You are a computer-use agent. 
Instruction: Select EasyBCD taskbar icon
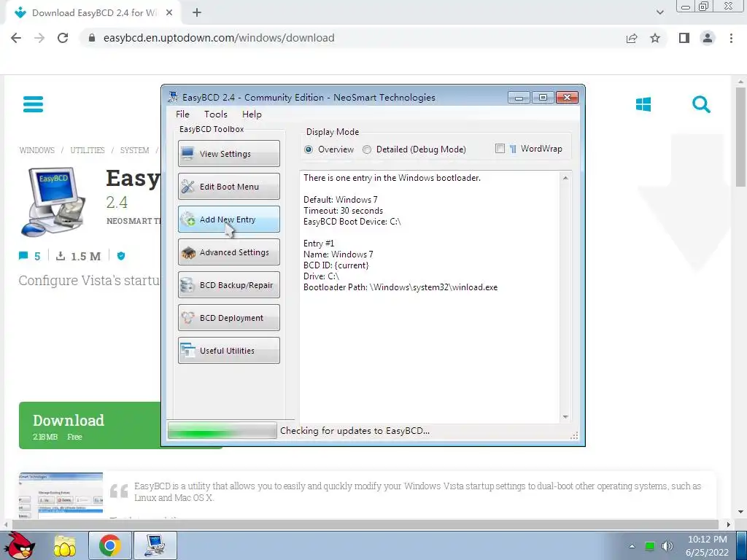[155, 545]
